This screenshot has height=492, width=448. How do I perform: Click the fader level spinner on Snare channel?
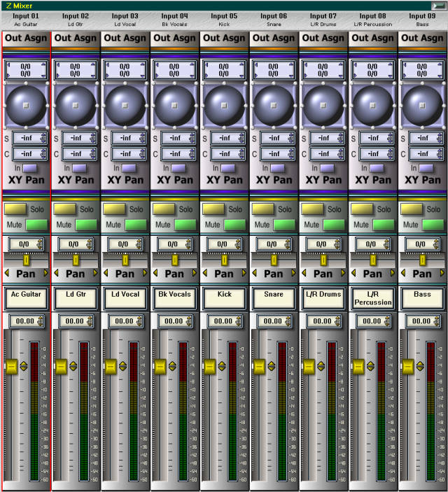274,321
